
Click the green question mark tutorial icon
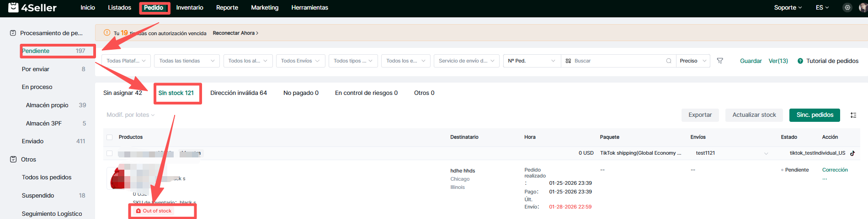point(800,61)
